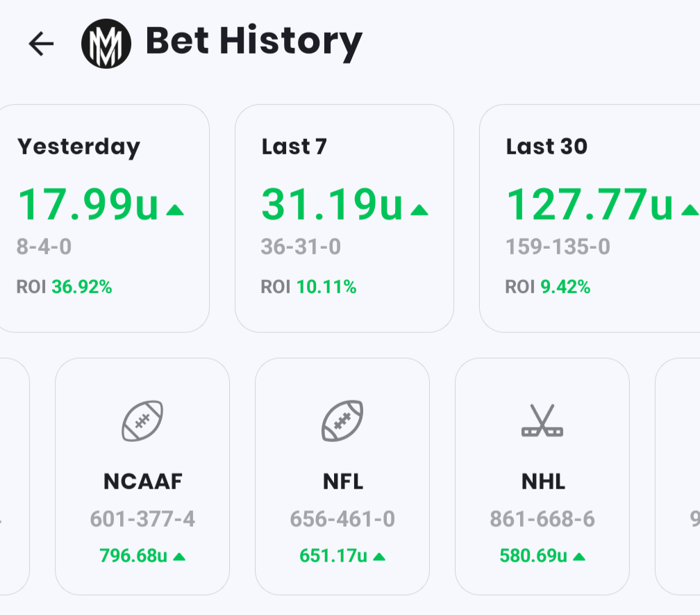Tap green up arrow beside 31.19u
Viewport: 700px width, 615px height.
tap(419, 209)
